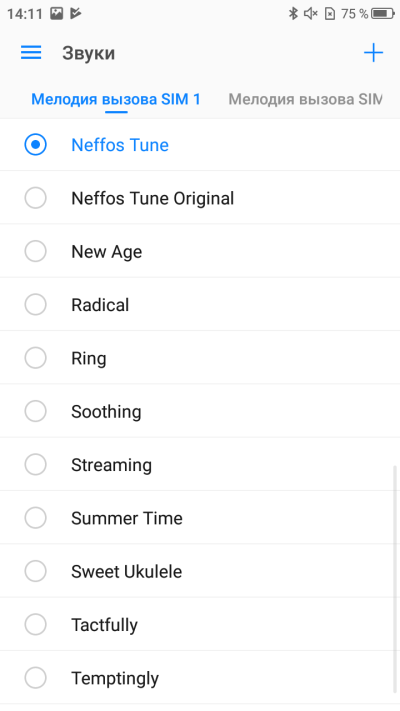Tap the Bluetooth status icon
This screenshot has height=711, width=400.
tap(293, 14)
